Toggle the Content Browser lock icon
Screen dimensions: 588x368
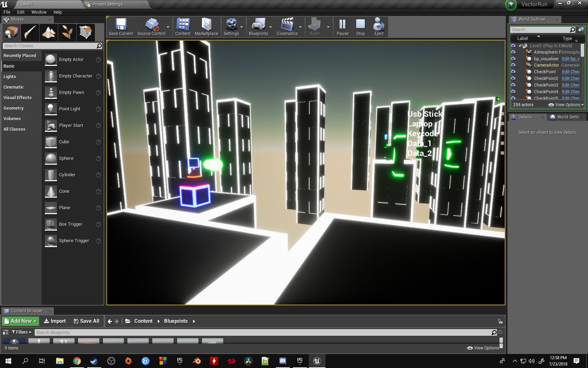click(500, 321)
